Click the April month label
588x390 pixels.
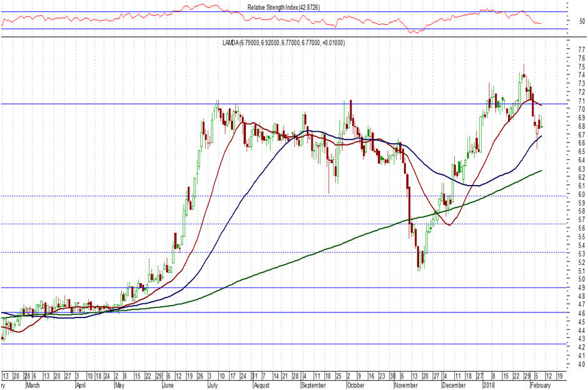(x=81, y=385)
